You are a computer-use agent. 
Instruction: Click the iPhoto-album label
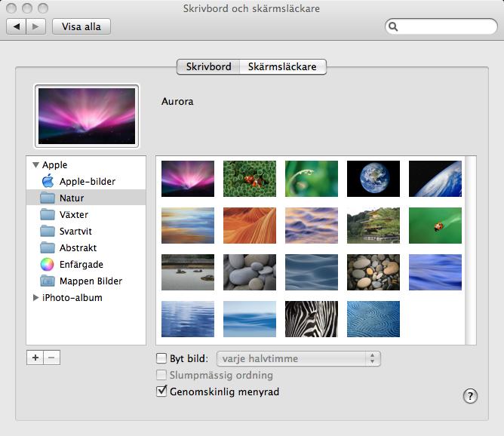pos(72,297)
